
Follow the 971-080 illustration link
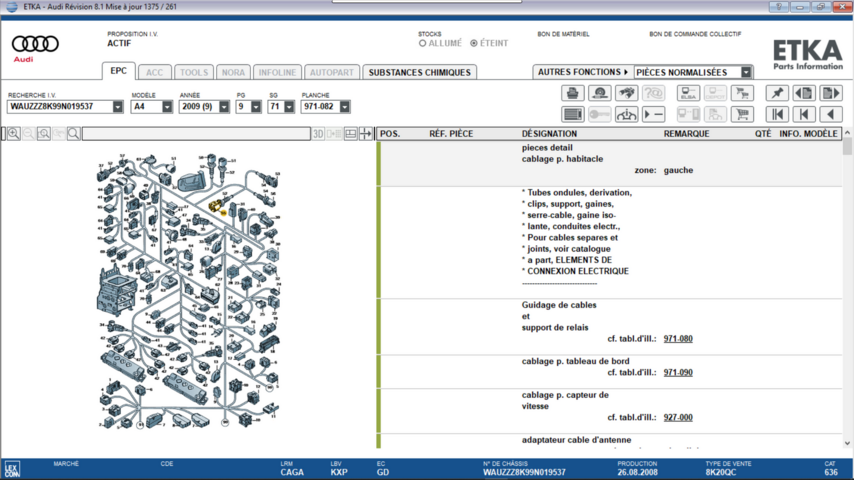click(x=678, y=339)
